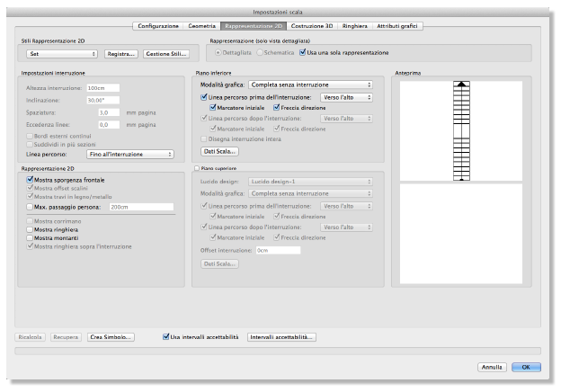Select the Rappresentazione 2D tab
The image size is (561, 392).
point(254,26)
